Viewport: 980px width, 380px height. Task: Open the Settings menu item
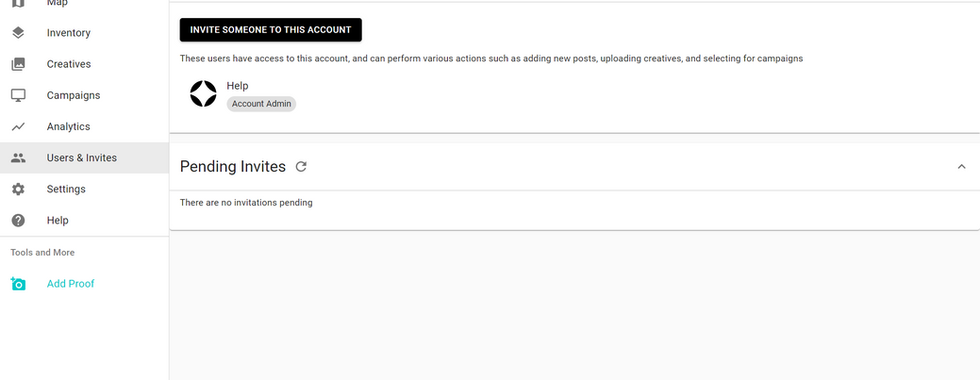84,189
